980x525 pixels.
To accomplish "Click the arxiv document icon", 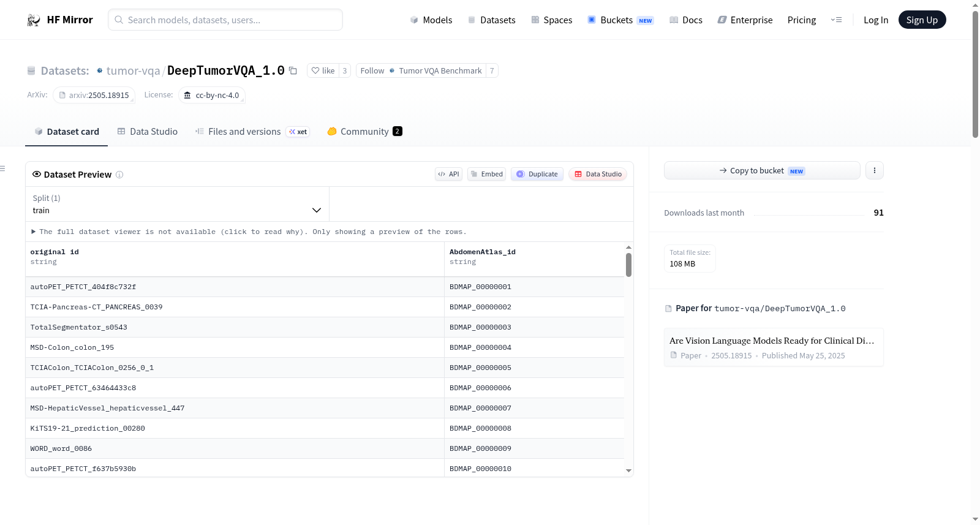I will pos(62,95).
